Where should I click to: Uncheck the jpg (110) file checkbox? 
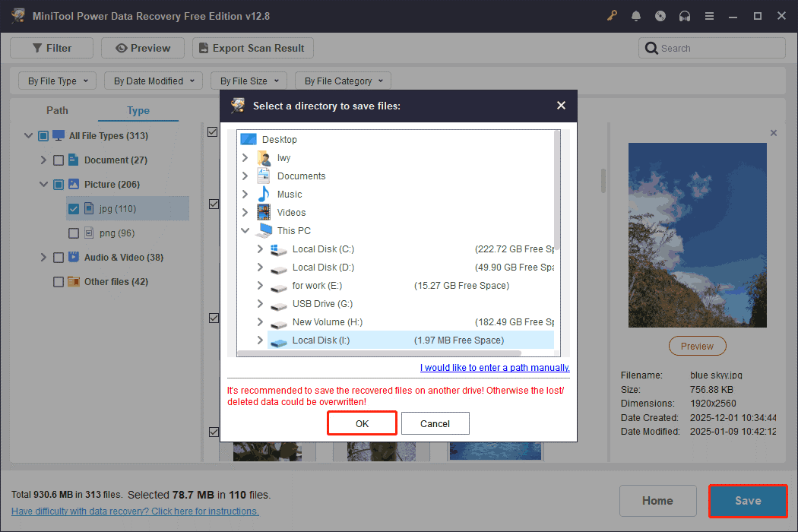pyautogui.click(x=74, y=208)
